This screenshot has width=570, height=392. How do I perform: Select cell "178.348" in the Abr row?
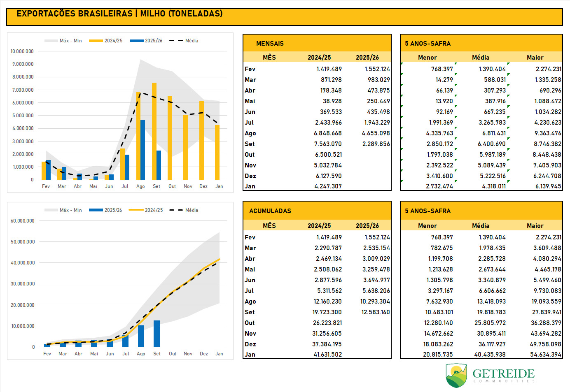[331, 90]
